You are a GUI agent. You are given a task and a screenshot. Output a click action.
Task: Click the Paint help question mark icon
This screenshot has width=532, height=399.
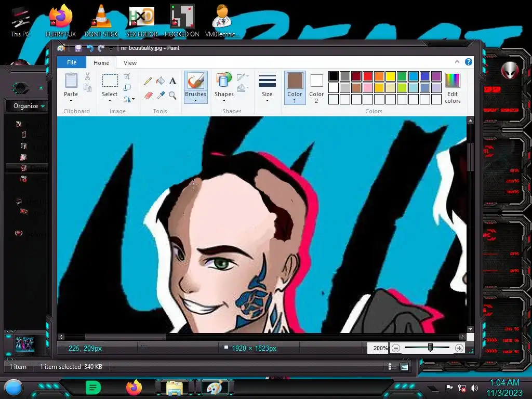pos(469,62)
